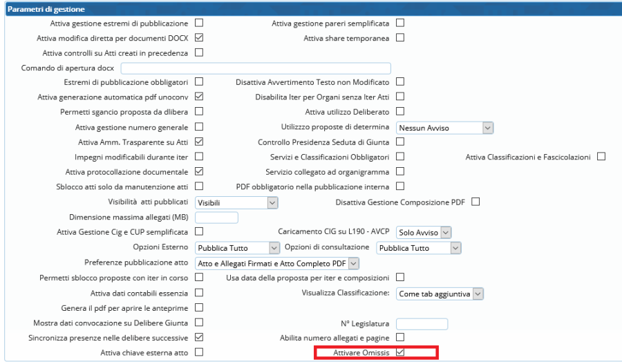
Task: Enable "Attiva chiave esterna atto" checkbox
Action: pyautogui.click(x=199, y=353)
